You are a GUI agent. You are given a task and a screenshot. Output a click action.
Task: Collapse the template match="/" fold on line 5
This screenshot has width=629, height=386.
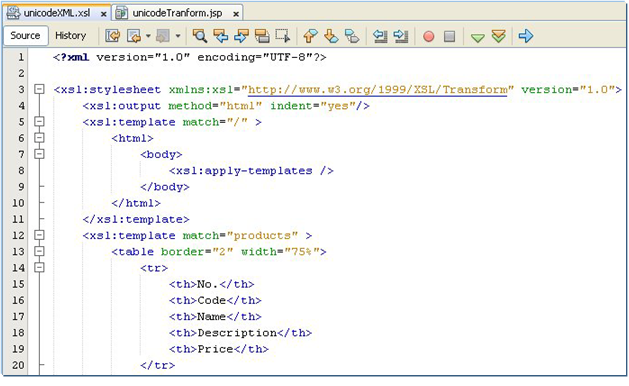39,121
